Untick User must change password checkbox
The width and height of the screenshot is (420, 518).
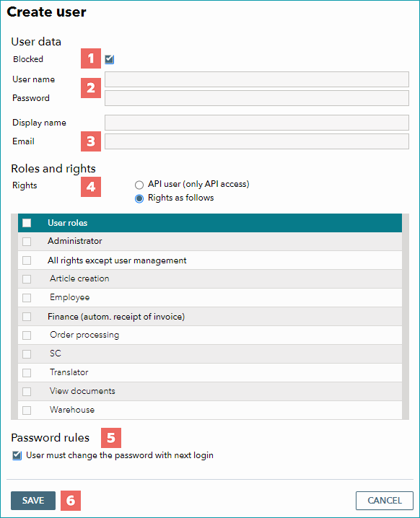coord(17,455)
